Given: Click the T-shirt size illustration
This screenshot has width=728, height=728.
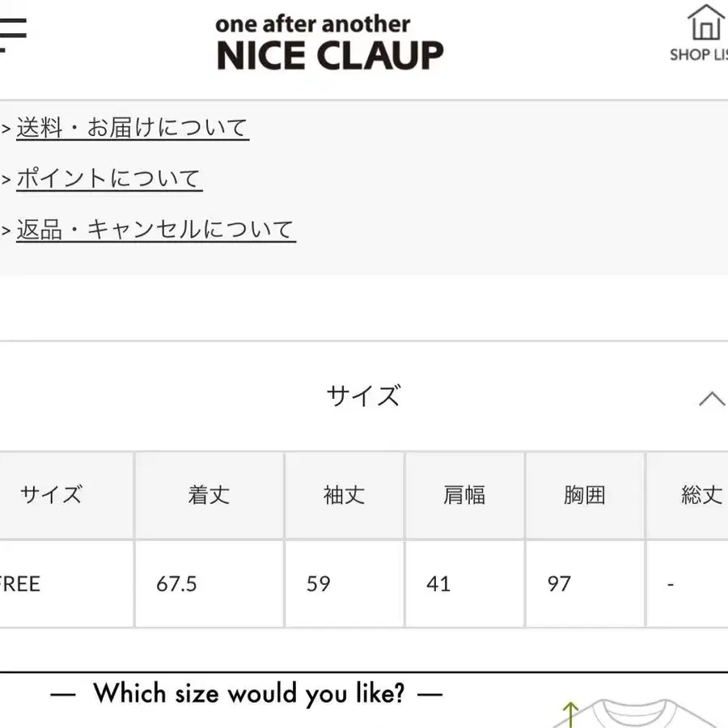Looking at the screenshot, I should (639, 713).
